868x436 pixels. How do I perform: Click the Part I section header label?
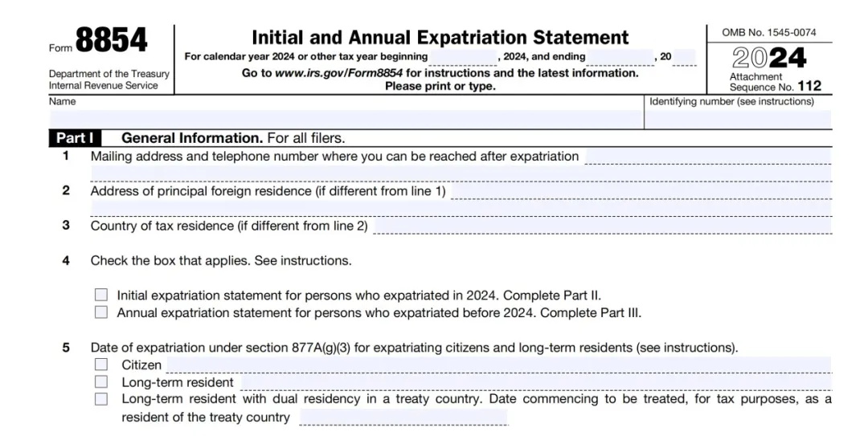[75, 138]
